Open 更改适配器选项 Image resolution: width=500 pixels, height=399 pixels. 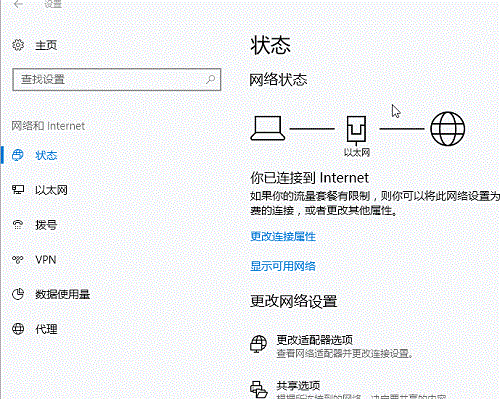pos(315,340)
